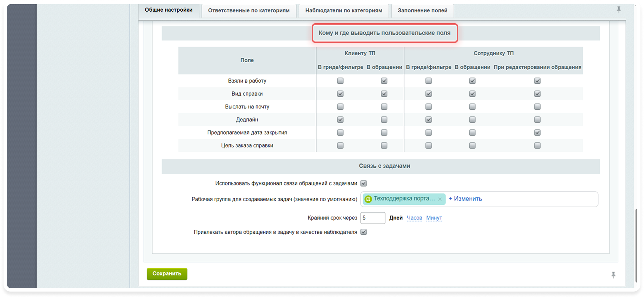The image size is (644, 298).
Task: Select the Часов time unit
Action: tap(414, 218)
